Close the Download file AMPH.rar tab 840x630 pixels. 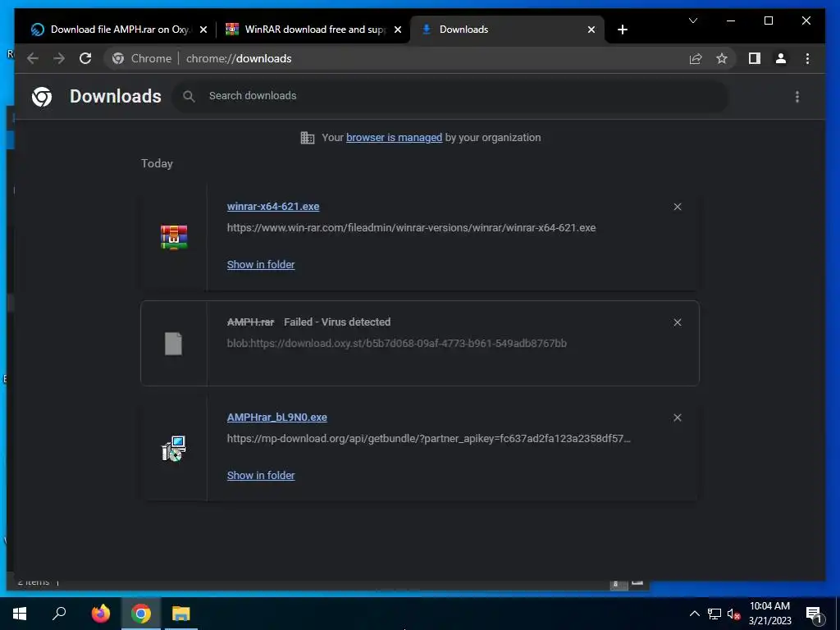[x=203, y=30]
